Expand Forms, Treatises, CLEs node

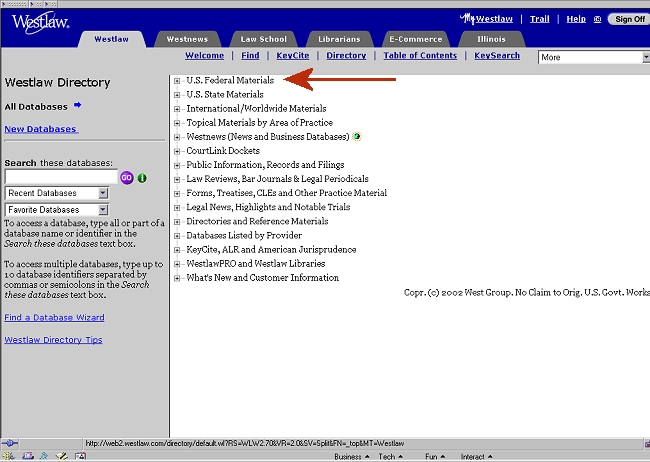177,194
